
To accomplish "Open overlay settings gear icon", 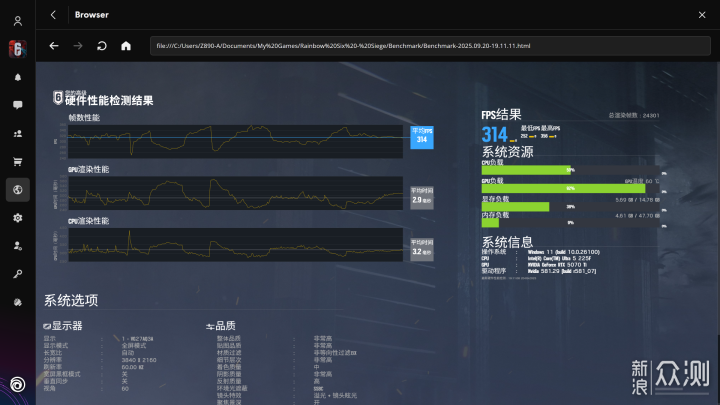I will [17, 218].
